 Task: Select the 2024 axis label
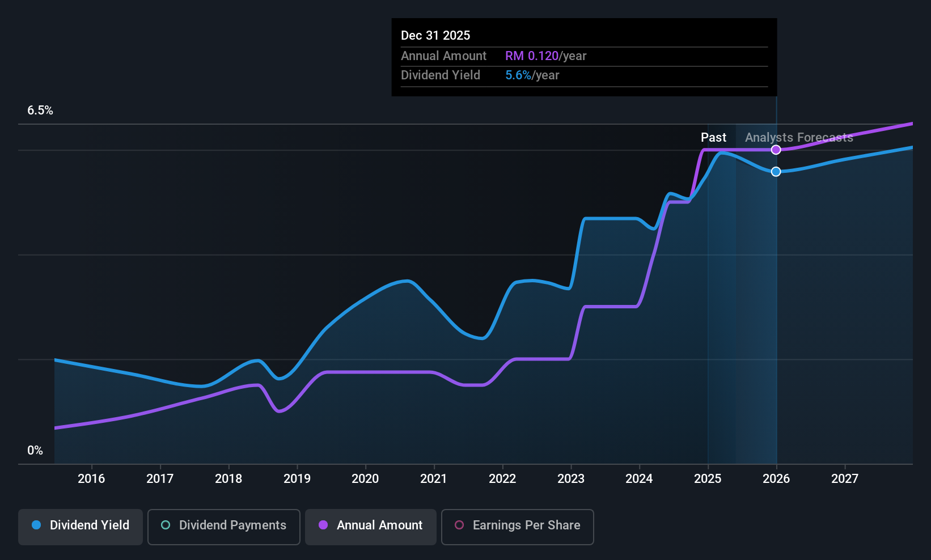pos(639,479)
